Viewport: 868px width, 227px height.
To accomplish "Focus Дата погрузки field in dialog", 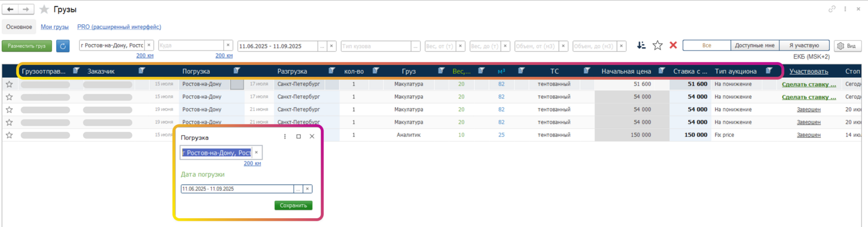I will click(x=237, y=189).
